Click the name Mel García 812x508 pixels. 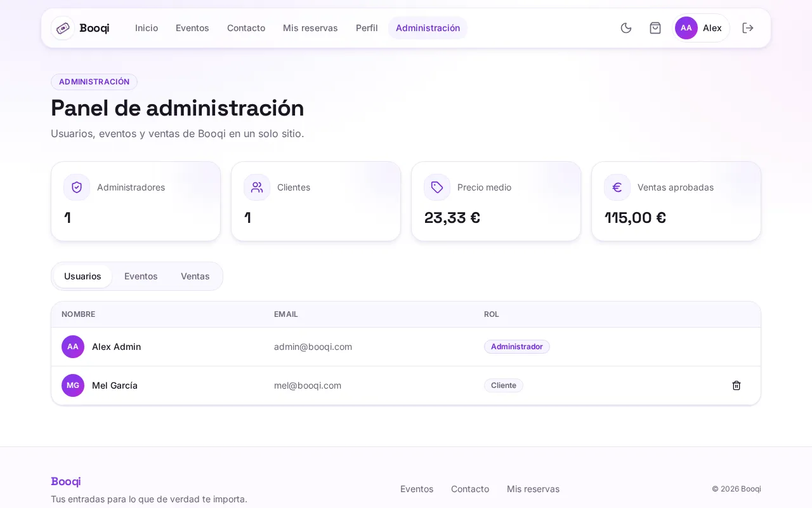pyautogui.click(x=115, y=385)
